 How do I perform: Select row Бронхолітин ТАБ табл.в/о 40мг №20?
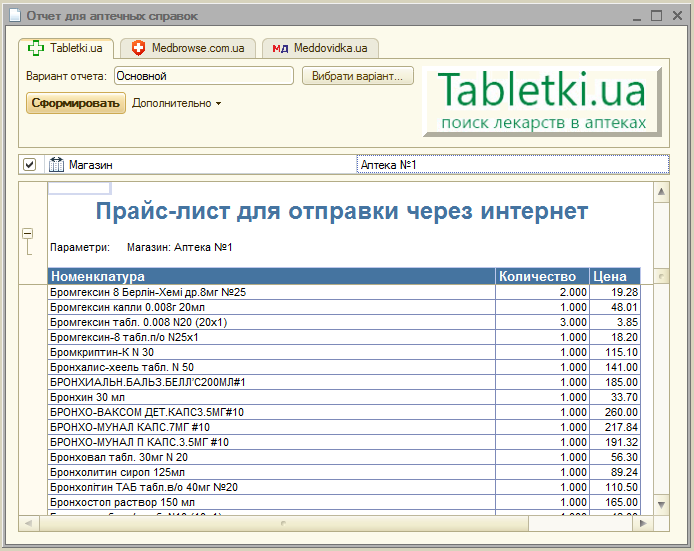point(344,488)
